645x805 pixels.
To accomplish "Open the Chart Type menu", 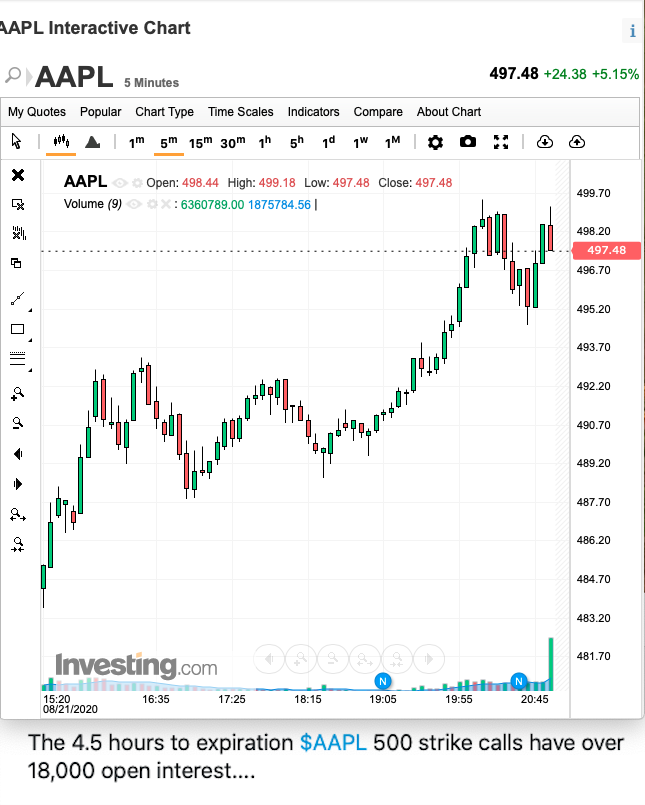I will tap(164, 112).
